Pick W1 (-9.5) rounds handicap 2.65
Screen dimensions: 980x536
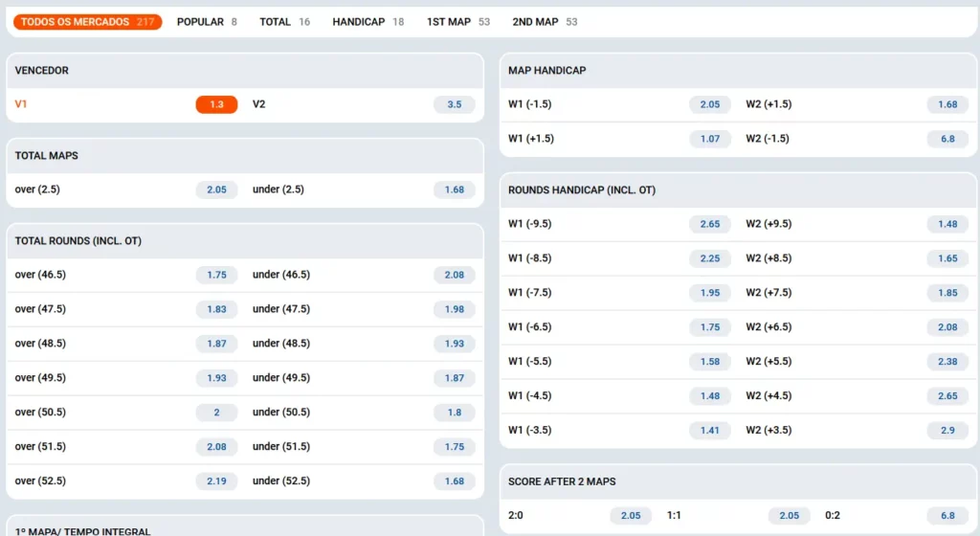710,224
